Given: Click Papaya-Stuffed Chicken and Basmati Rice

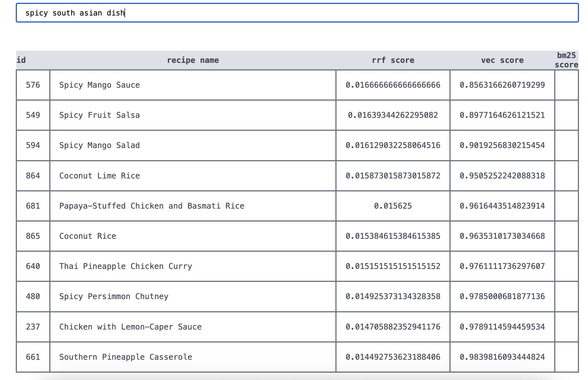Looking at the screenshot, I should (152, 206).
